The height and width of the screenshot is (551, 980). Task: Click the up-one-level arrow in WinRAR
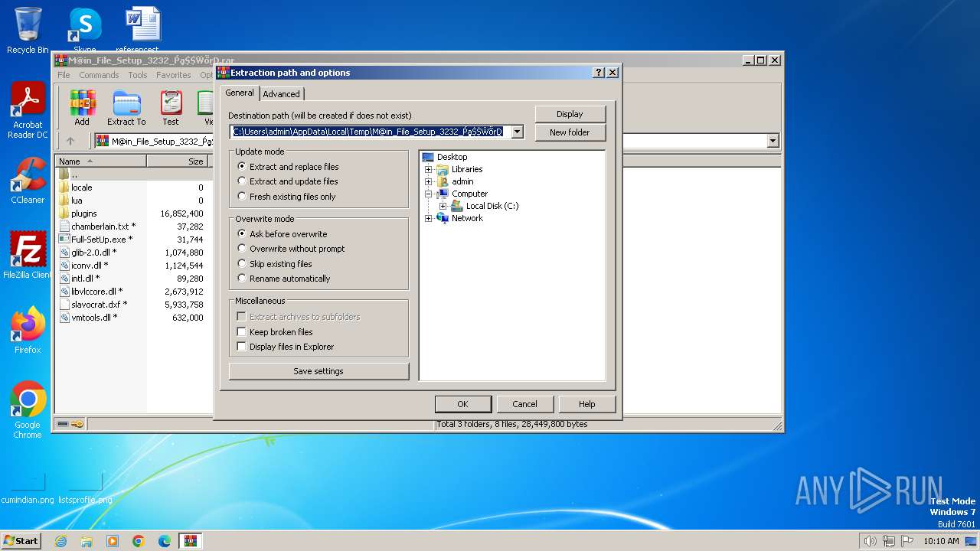tap(70, 141)
